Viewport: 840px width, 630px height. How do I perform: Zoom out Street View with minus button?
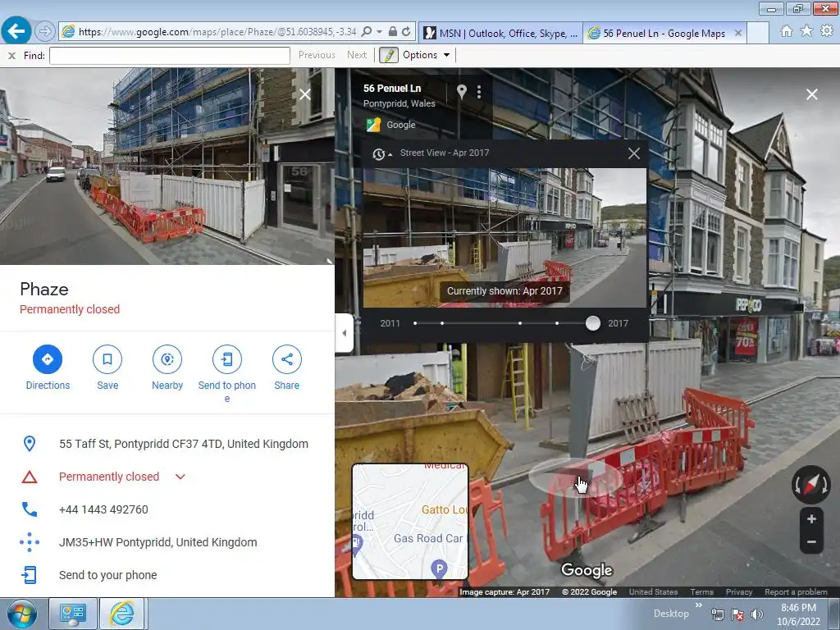[x=811, y=541]
